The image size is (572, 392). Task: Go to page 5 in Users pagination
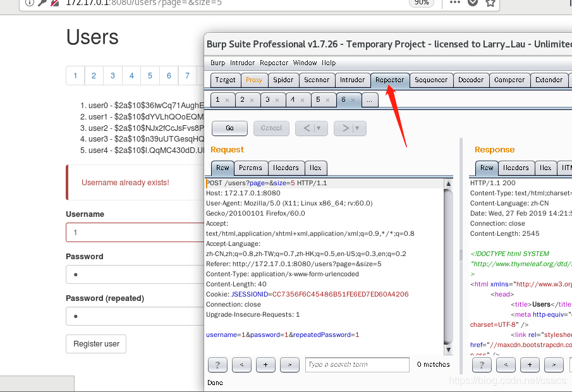(x=150, y=75)
